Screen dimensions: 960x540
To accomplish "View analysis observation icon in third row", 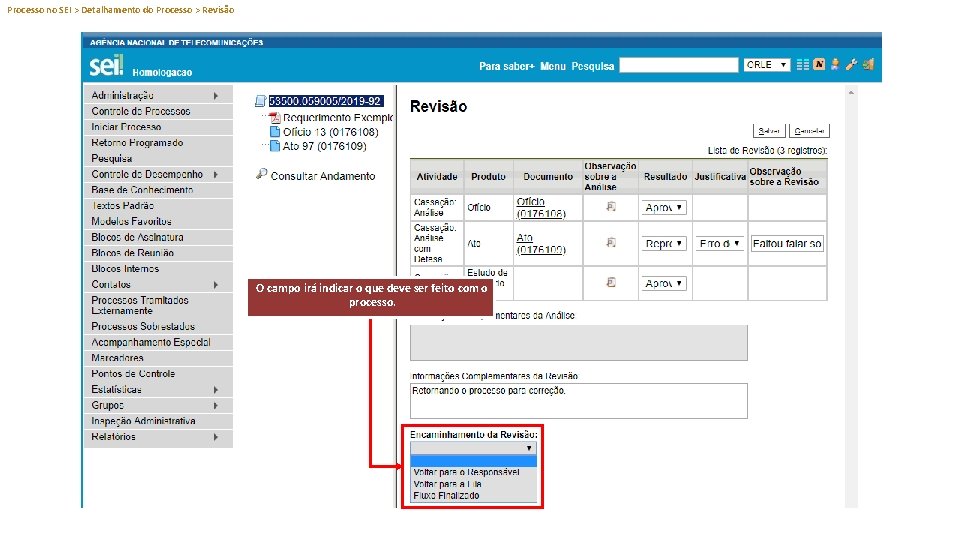I will coord(610,282).
